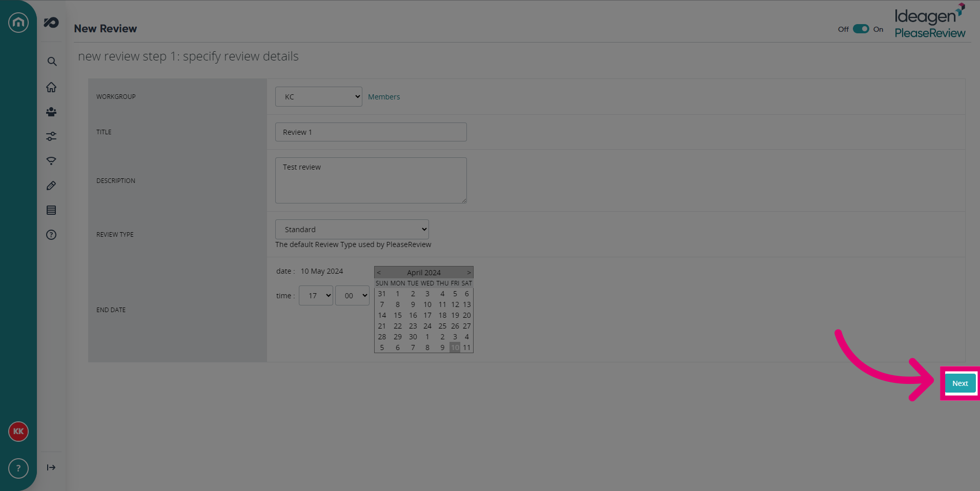Click the END DATE label
The image size is (980, 491).
111,310
